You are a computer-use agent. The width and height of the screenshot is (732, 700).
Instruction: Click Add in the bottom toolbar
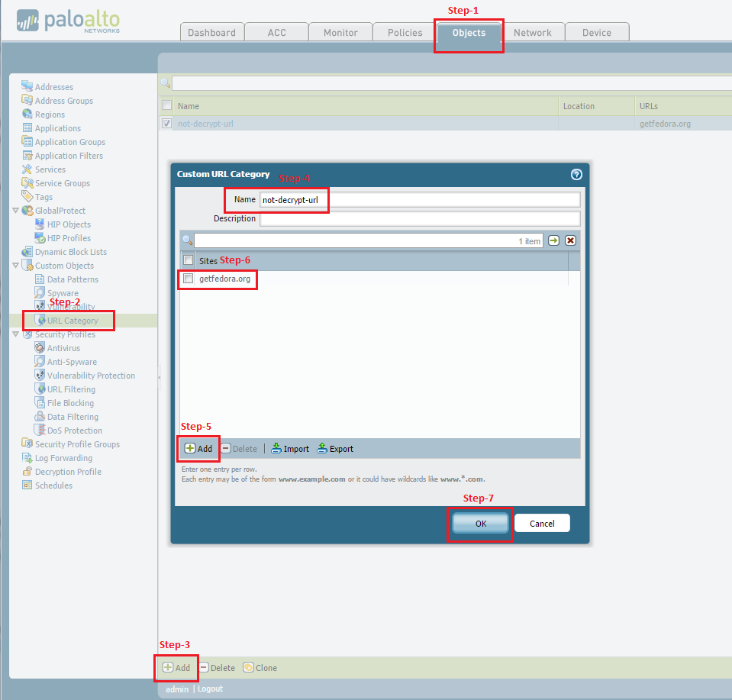(x=176, y=668)
